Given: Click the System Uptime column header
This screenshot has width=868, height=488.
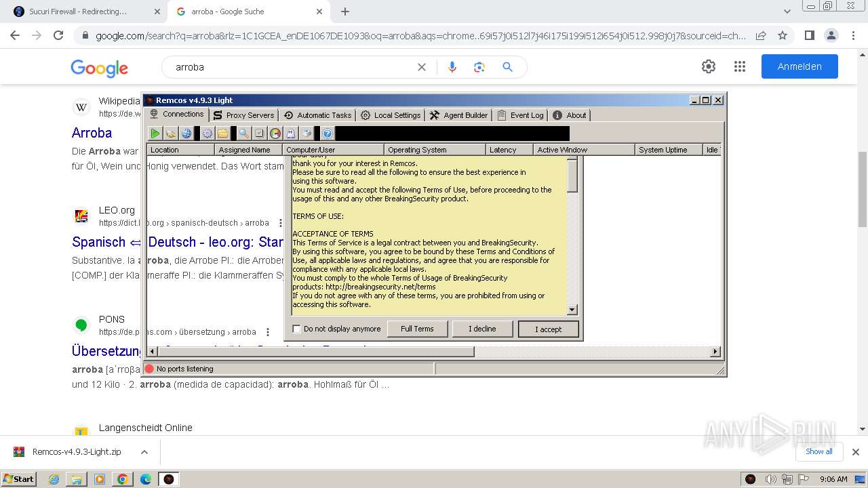Looking at the screenshot, I should click(669, 150).
